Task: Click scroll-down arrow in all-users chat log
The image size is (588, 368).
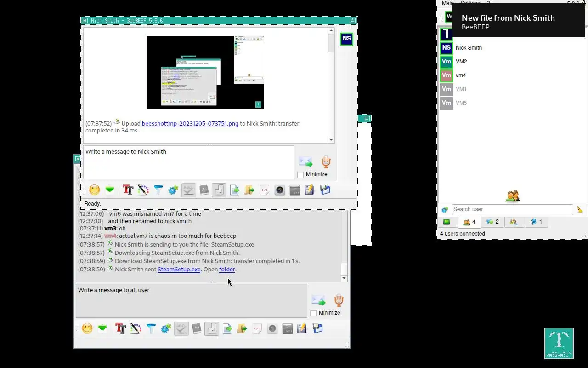Action: point(344,278)
